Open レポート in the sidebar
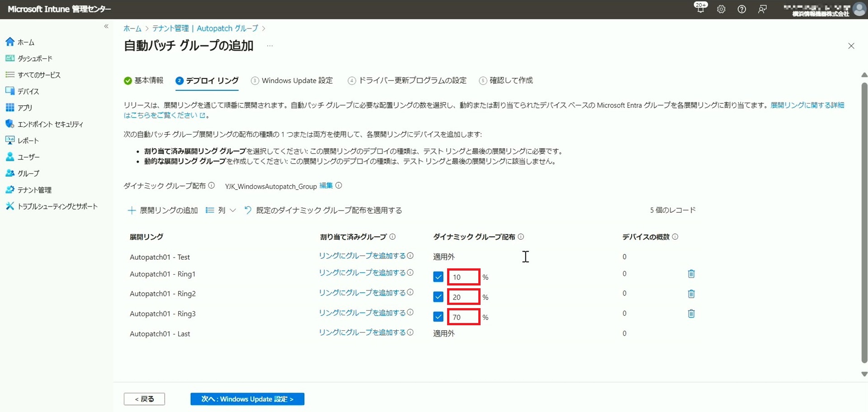The image size is (868, 412). [x=23, y=140]
